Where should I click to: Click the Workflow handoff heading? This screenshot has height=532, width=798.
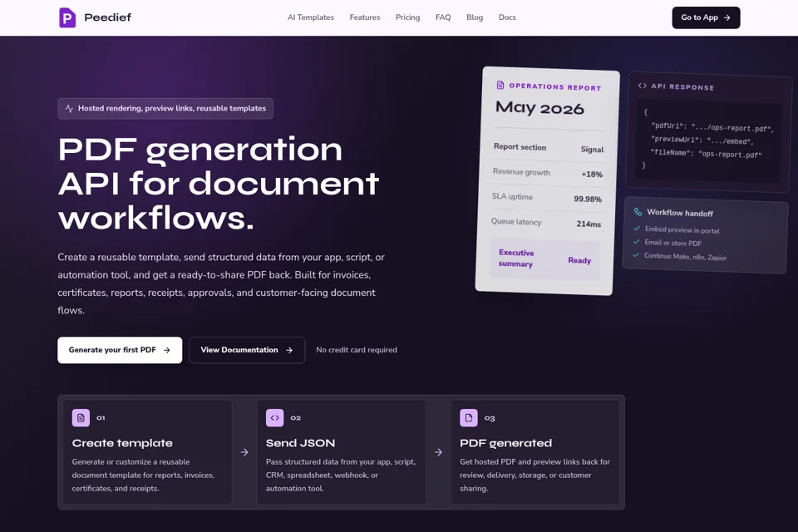coord(680,213)
